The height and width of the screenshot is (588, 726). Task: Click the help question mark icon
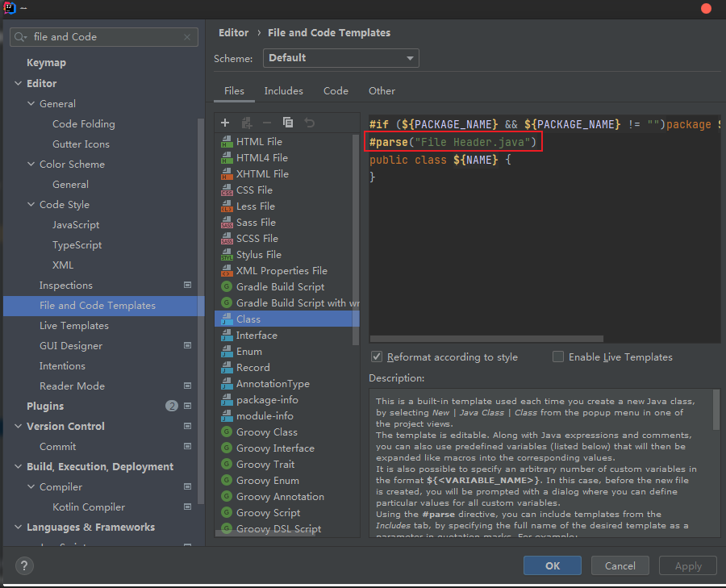tap(24, 565)
